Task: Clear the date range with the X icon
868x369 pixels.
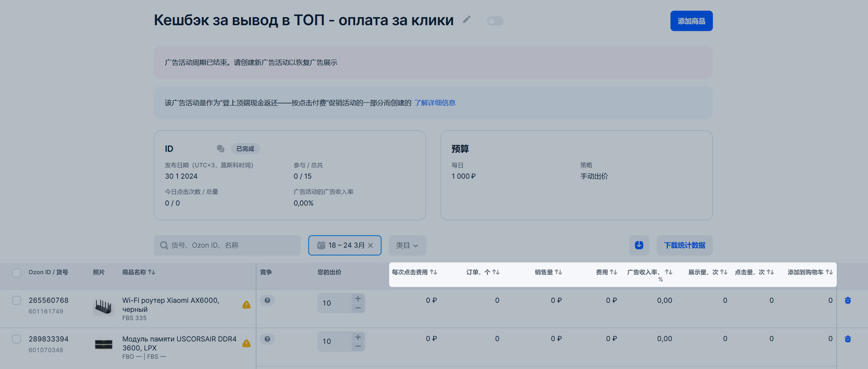Action: (370, 245)
